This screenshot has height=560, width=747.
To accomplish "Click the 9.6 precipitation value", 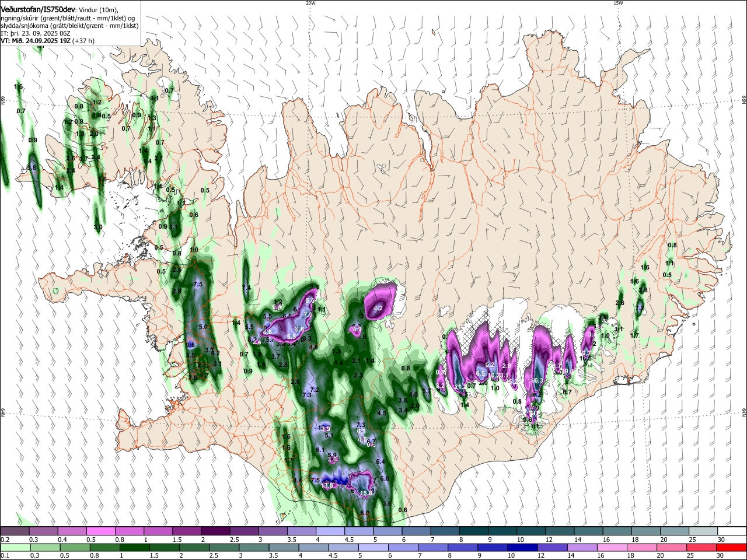I will click(190, 345).
